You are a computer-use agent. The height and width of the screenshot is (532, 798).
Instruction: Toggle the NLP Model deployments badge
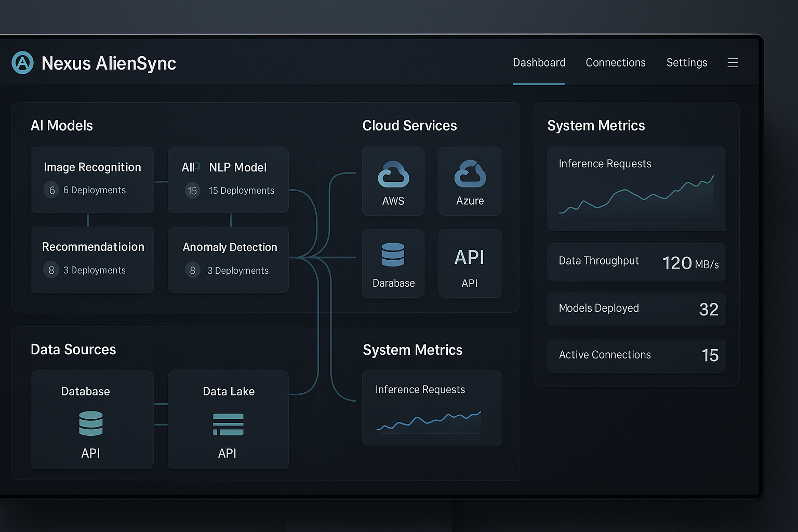point(192,191)
